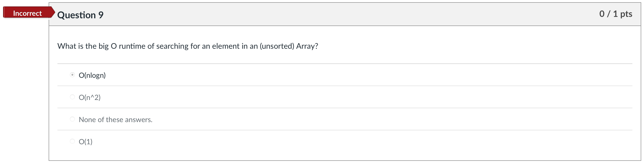This screenshot has width=644, height=165.
Task: Select the O(n^2) radio button
Action: pyautogui.click(x=72, y=97)
